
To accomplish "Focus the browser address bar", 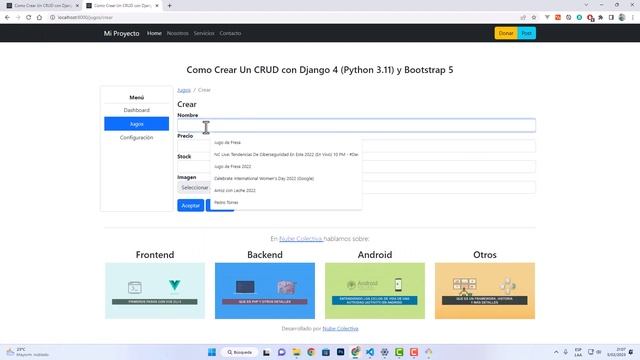I will (282, 18).
